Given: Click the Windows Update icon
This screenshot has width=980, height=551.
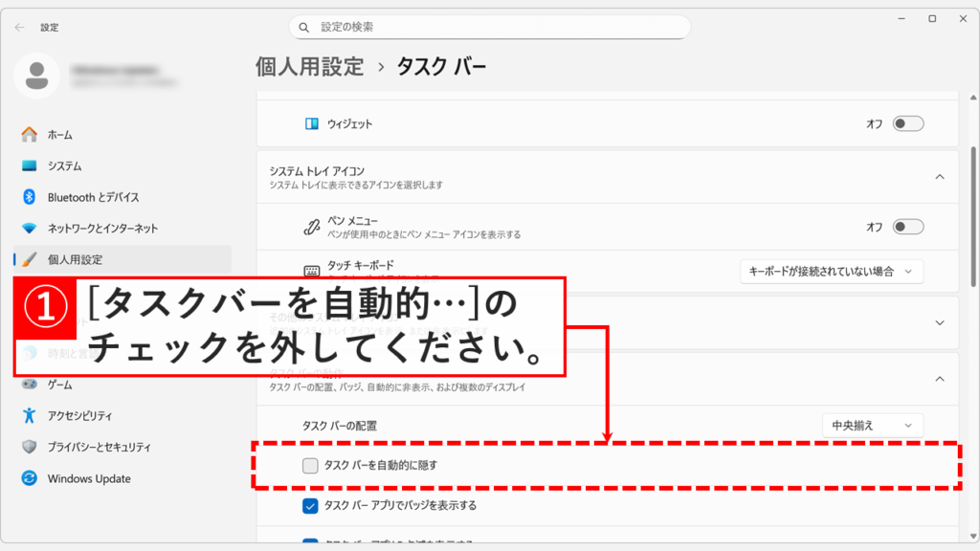Looking at the screenshot, I should (30, 478).
